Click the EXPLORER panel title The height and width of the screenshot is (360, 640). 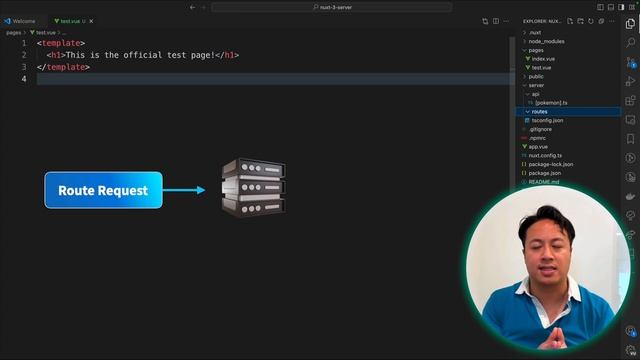[x=542, y=21]
